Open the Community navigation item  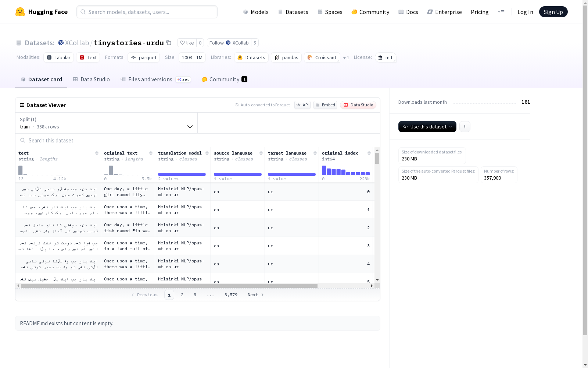click(x=370, y=12)
